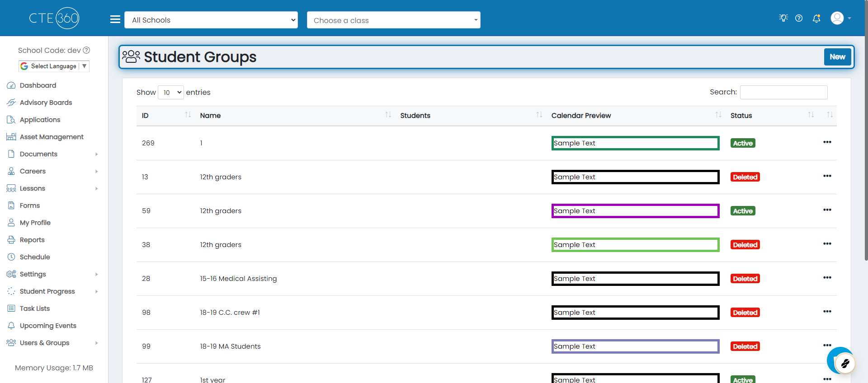This screenshot has width=868, height=383.
Task: Expand the Student Progress submenu
Action: point(97,291)
